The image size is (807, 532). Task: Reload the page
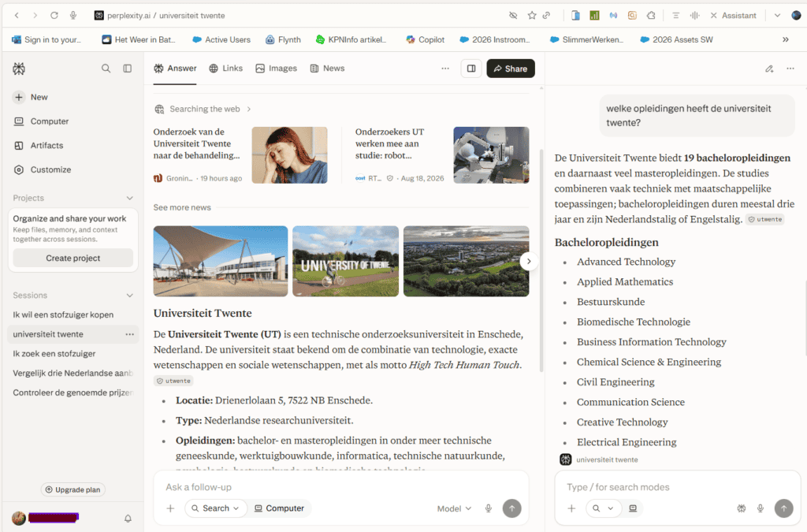[x=54, y=16]
